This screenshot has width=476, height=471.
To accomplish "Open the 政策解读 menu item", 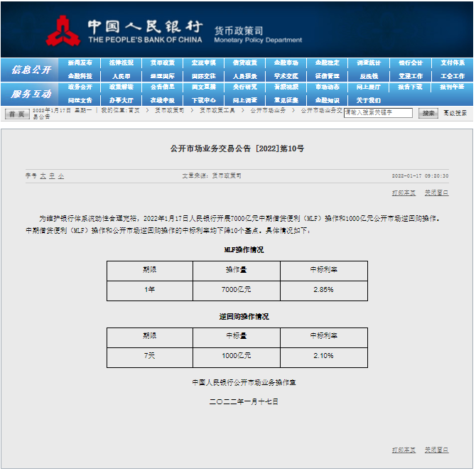I will 121,87.
